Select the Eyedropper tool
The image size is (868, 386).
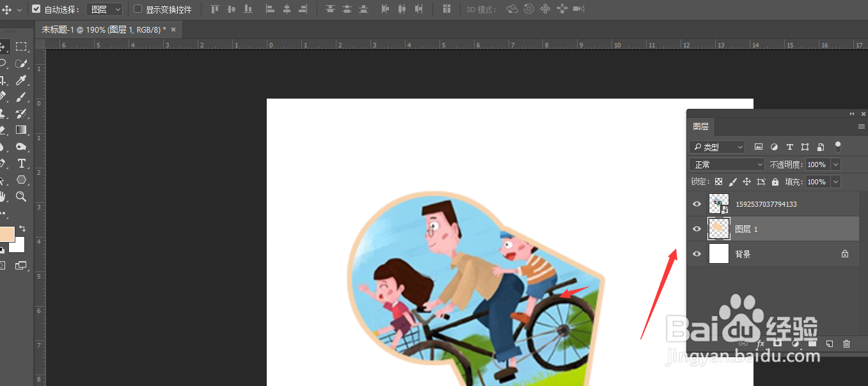[21, 80]
